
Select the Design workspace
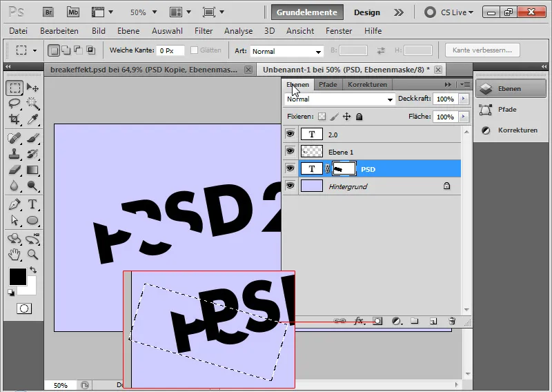(367, 12)
